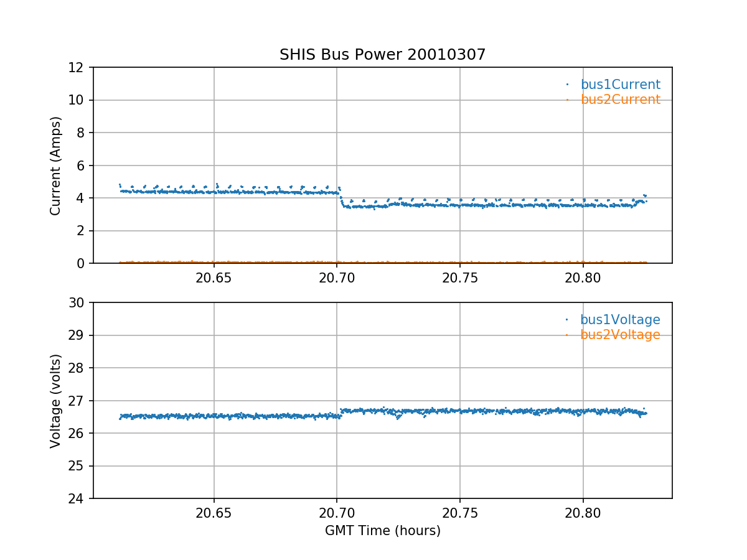Viewport: 747px width, 560px height.
Task: Click the 20.70 tick label under the current plot
Action: 337,278
